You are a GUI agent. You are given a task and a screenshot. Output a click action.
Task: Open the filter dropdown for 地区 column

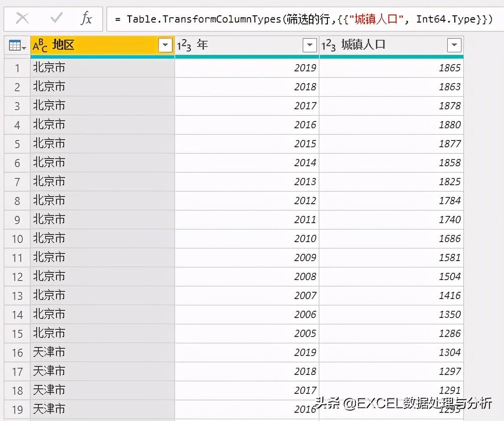[165, 45]
